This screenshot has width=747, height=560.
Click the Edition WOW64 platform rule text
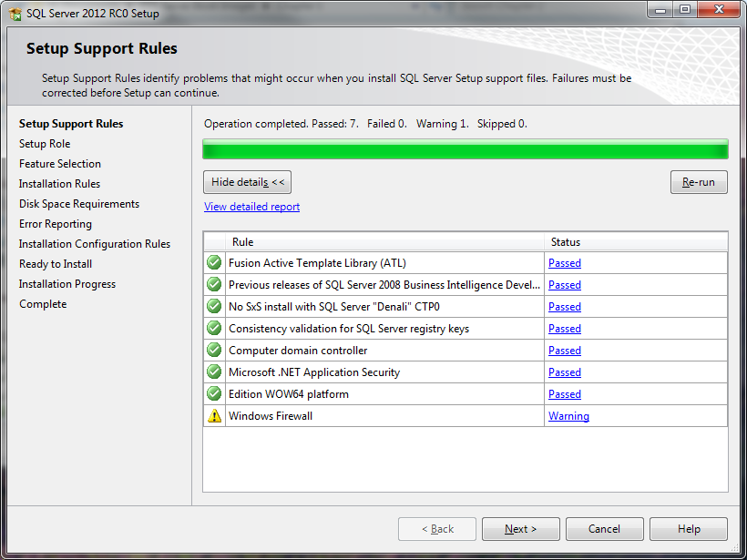coord(289,394)
